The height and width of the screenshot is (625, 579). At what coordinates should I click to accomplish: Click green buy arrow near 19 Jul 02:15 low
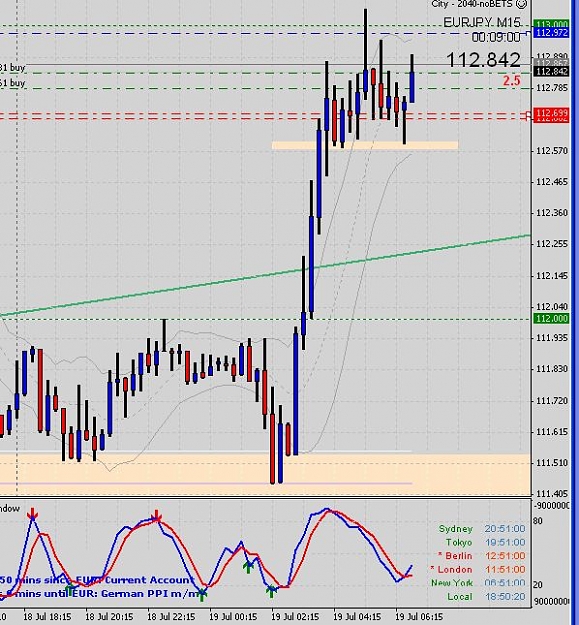[271, 591]
